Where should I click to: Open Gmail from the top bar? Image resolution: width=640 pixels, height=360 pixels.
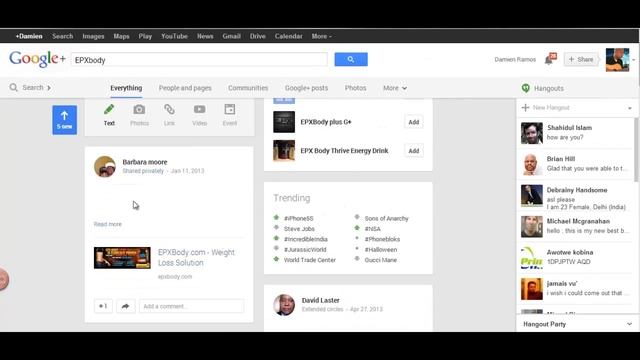tap(231, 36)
